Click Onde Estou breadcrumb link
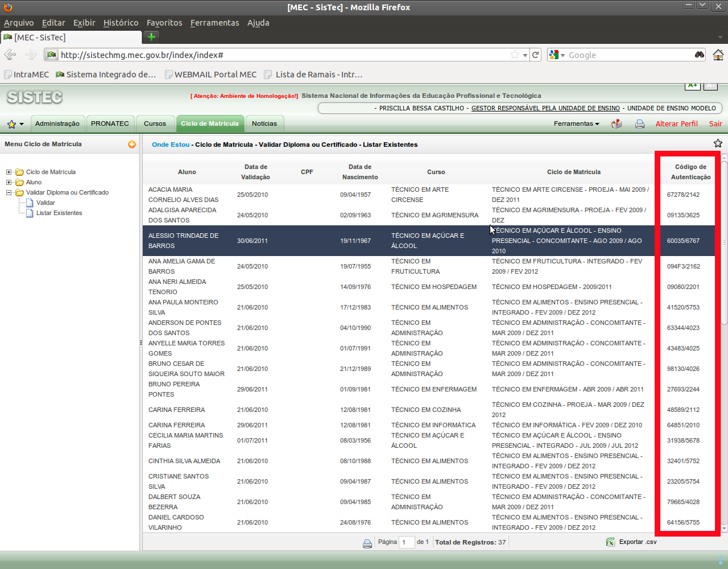This screenshot has height=569, width=728. pyautogui.click(x=171, y=145)
